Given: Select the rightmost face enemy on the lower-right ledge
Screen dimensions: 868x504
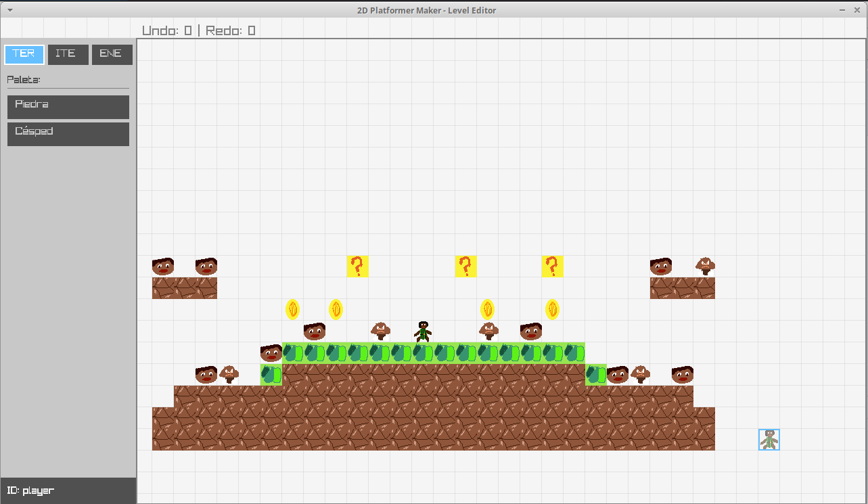Looking at the screenshot, I should (x=683, y=375).
